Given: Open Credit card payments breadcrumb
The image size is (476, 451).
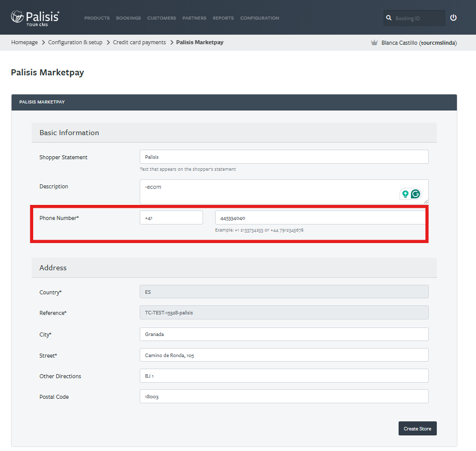Looking at the screenshot, I should pyautogui.click(x=139, y=42).
